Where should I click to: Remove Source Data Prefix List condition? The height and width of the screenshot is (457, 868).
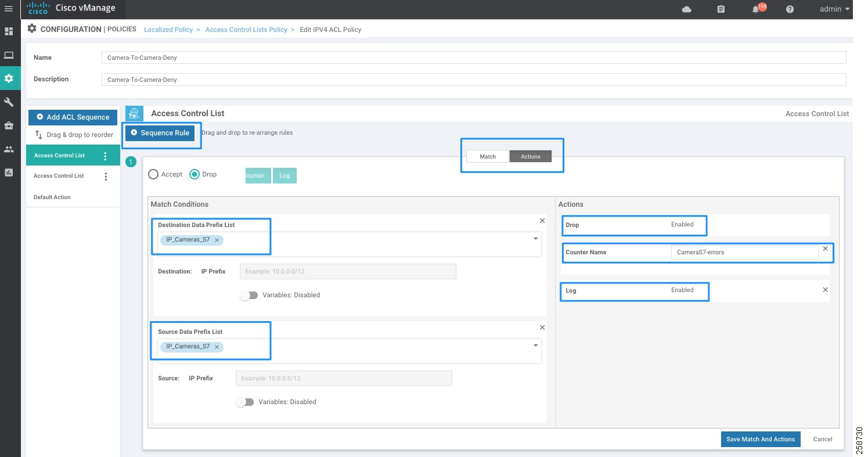pos(542,328)
